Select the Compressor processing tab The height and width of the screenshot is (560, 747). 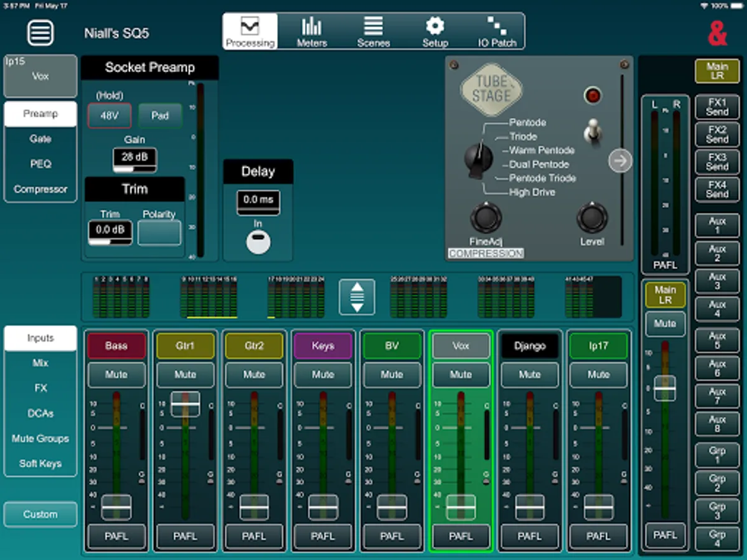click(40, 189)
